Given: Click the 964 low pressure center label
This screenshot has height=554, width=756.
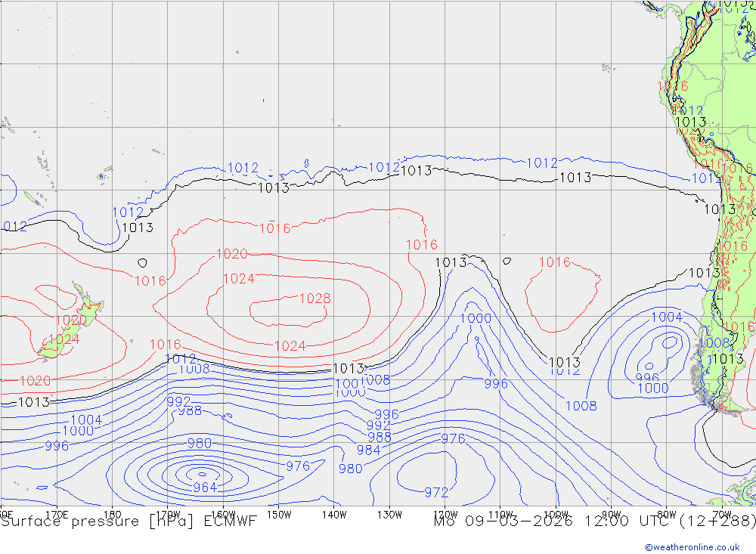Looking at the screenshot, I should click(x=205, y=487).
